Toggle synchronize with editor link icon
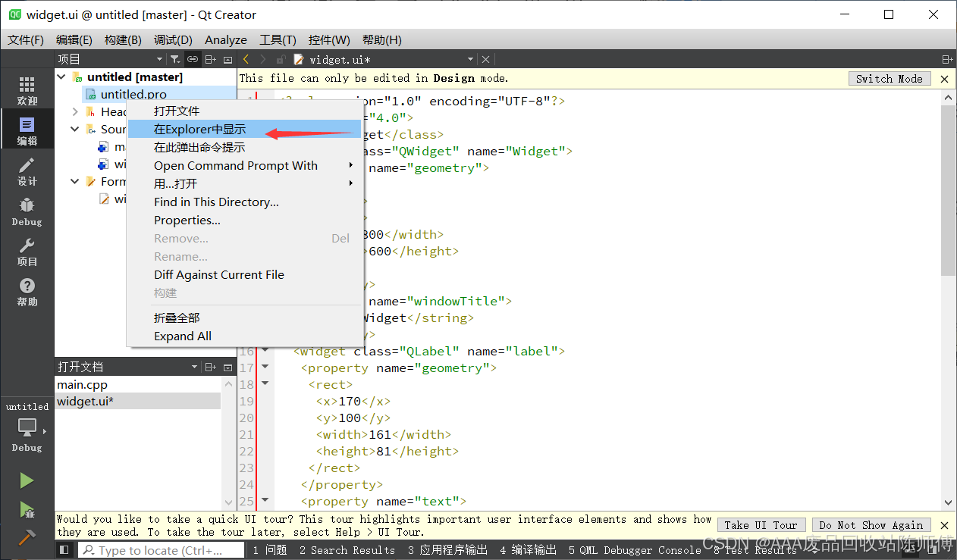 click(x=193, y=59)
